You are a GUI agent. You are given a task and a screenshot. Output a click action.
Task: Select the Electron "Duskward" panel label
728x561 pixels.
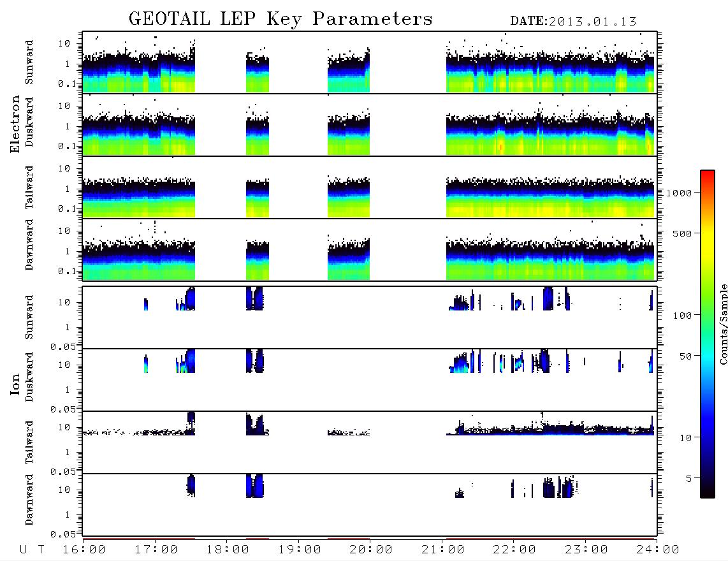point(29,122)
